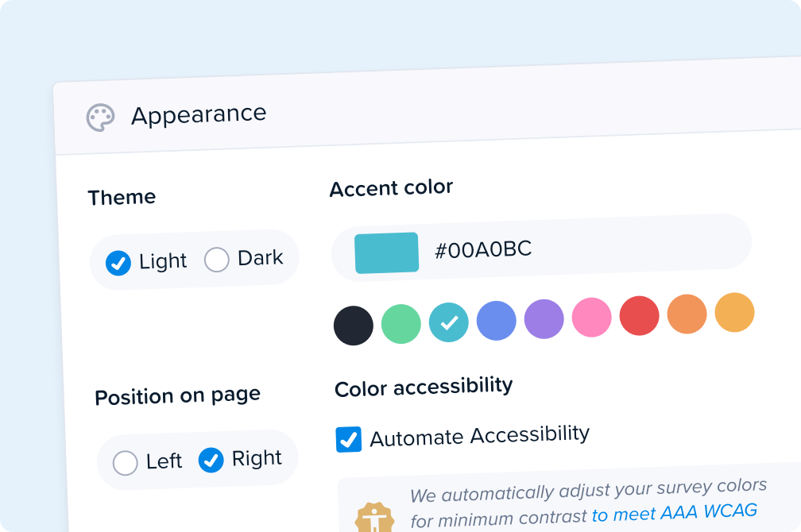This screenshot has width=801, height=532.
Task: Pick the purple accent color circle
Action: (544, 319)
